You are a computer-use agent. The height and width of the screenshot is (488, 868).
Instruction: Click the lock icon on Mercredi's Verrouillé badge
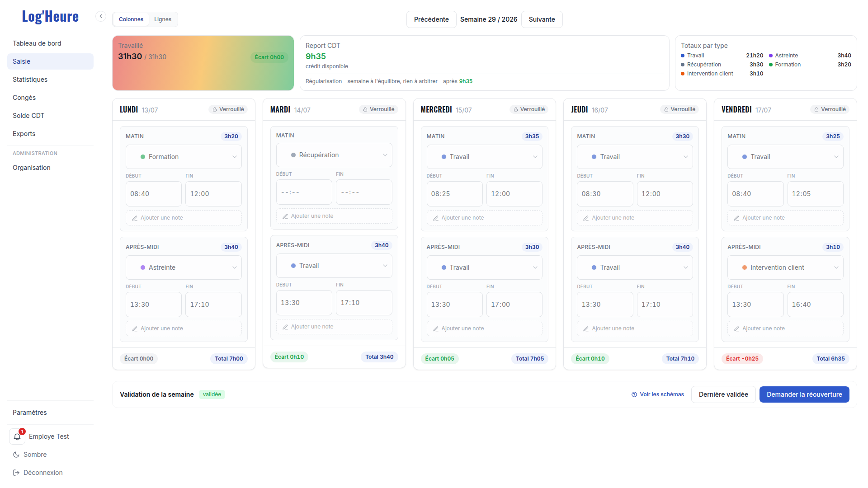[516, 109]
